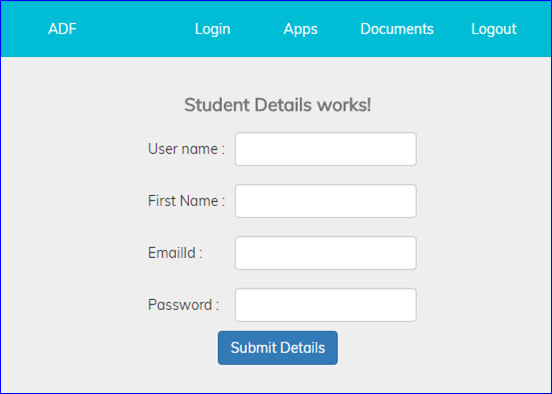Click the "First Name :" label text
Image resolution: width=552 pixels, height=394 pixels.
pyautogui.click(x=186, y=201)
